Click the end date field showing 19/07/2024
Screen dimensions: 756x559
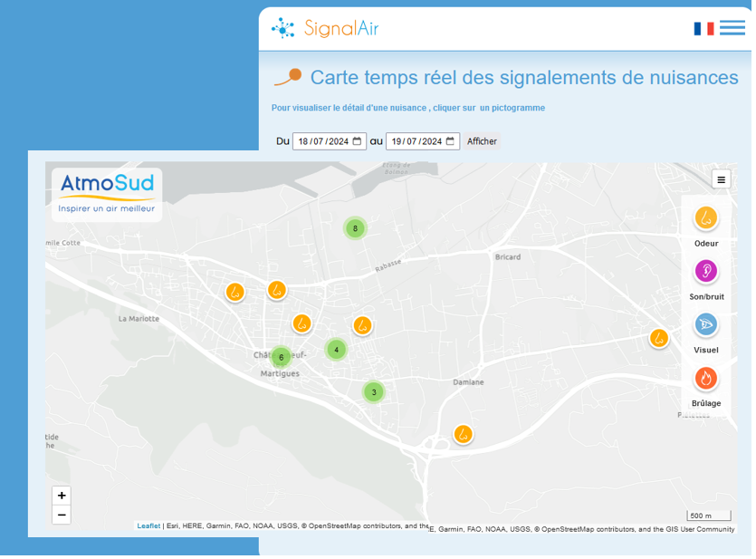point(422,141)
